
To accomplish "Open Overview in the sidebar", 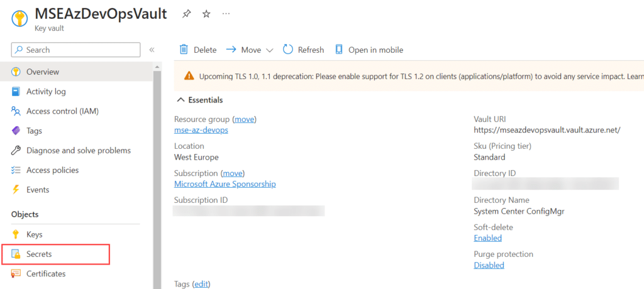I will point(76,72).
